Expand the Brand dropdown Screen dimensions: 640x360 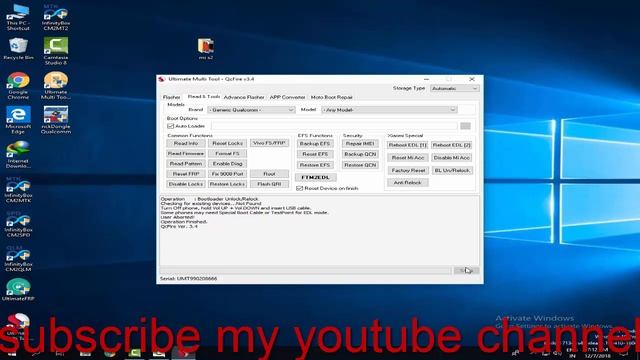(x=251, y=110)
